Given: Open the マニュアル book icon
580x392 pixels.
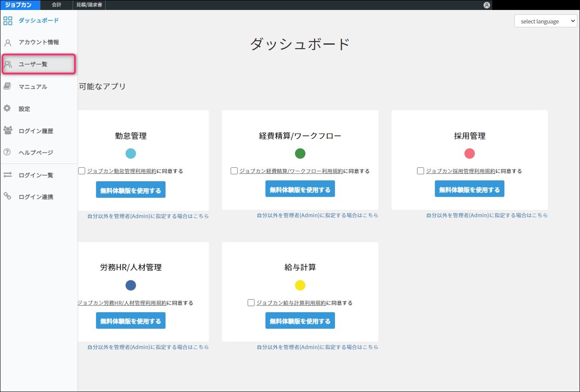Looking at the screenshot, I should (x=7, y=86).
